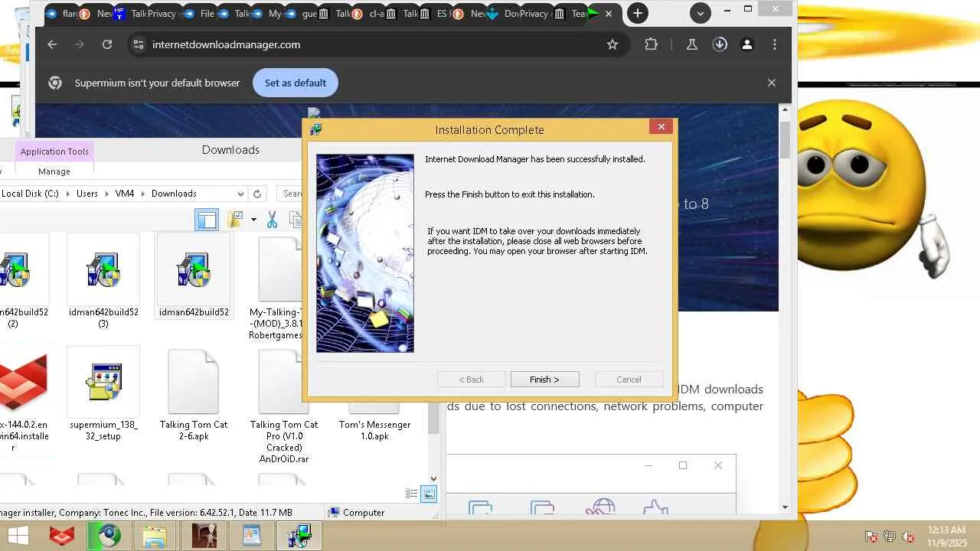Viewport: 980px width, 551px height.
Task: Bookmark this page with the star icon
Action: pyautogui.click(x=612, y=44)
